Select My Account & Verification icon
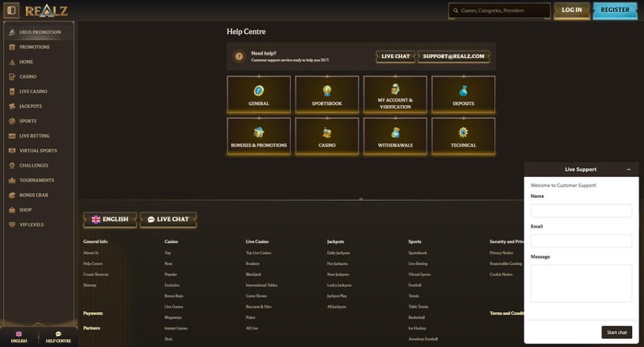Viewport: 644px width, 347px height. point(395,89)
